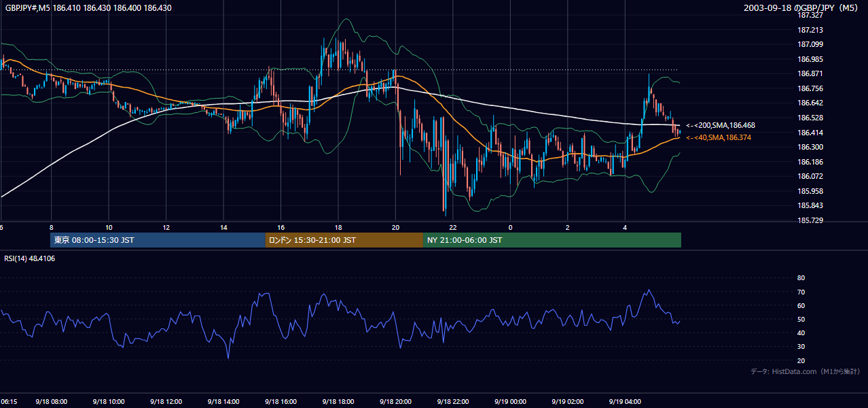Click the 9/19 02:00 time label

pos(567,402)
